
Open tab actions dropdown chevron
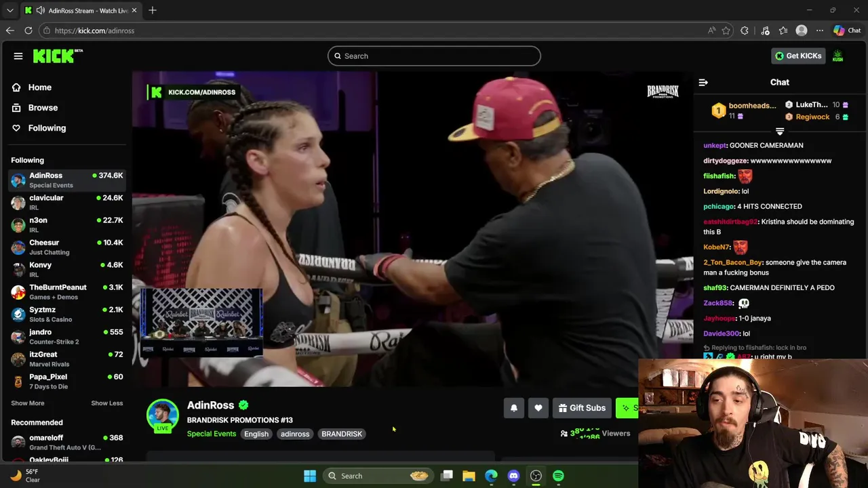pyautogui.click(x=9, y=10)
